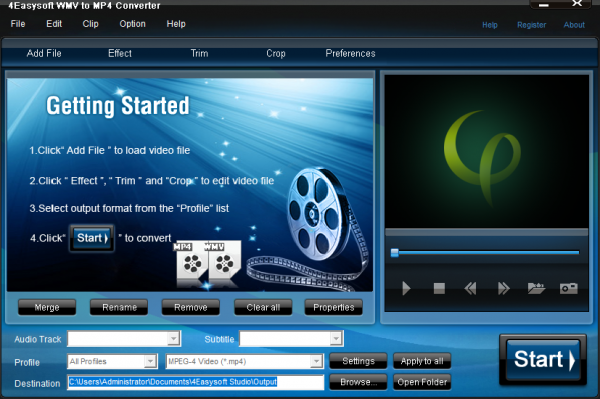Open the Option menu
Viewport: 600px width, 399px height.
point(132,24)
